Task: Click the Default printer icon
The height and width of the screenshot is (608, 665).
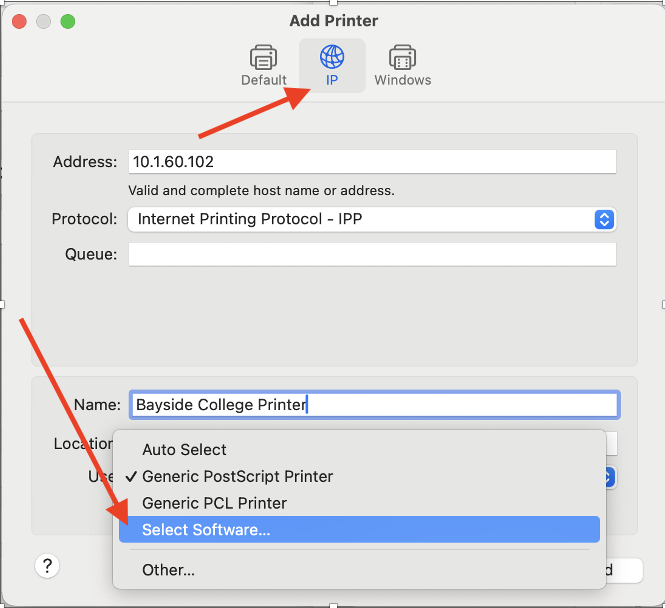Action: coord(263,56)
